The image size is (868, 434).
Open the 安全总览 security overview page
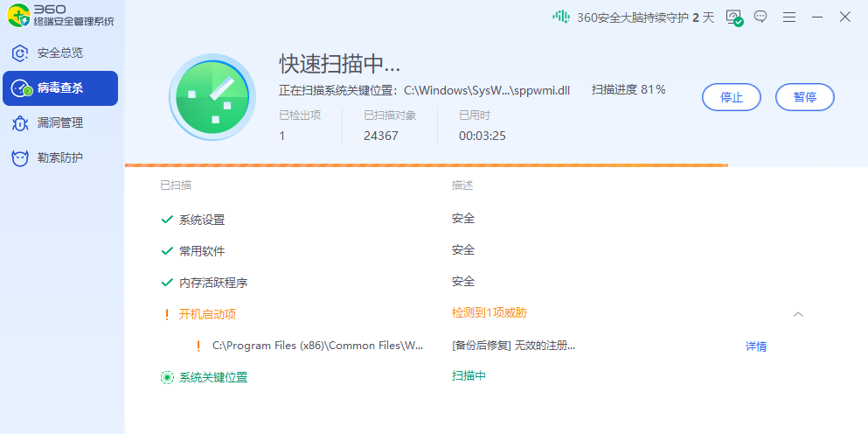(x=59, y=52)
